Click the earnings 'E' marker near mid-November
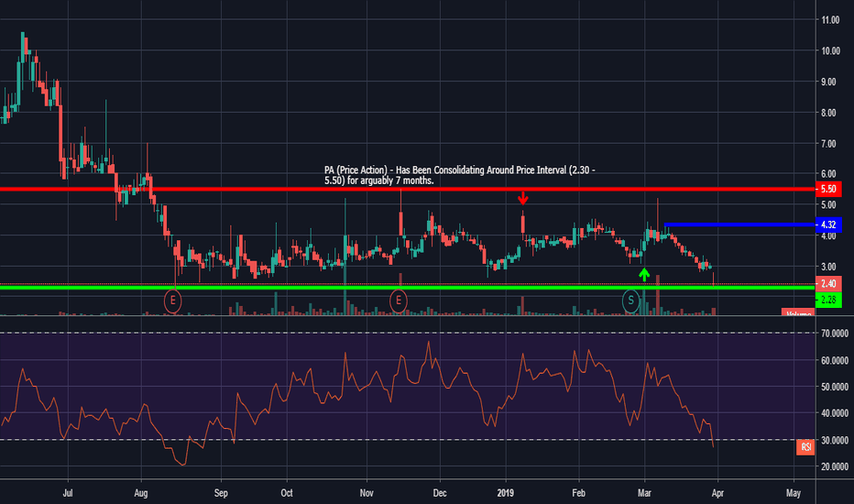Screen dimensions: 854x504 click(399, 301)
